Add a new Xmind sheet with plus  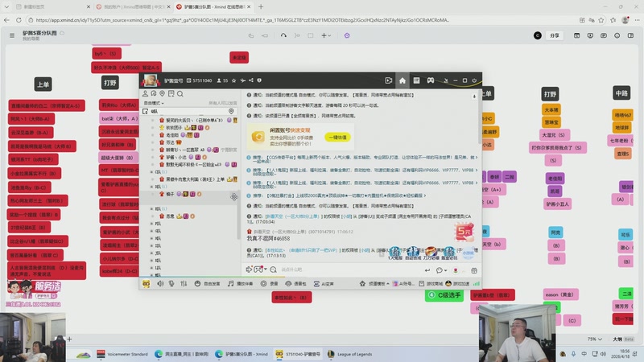tap(69, 339)
